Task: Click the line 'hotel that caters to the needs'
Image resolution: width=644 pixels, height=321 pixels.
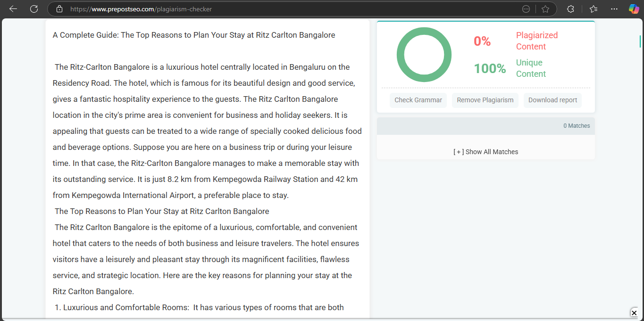Action: [x=206, y=243]
